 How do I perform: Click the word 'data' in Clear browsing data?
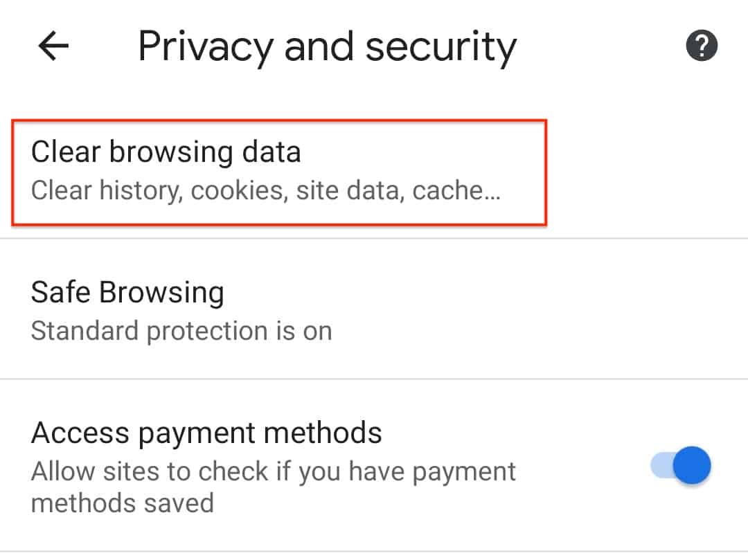pyautogui.click(x=271, y=152)
